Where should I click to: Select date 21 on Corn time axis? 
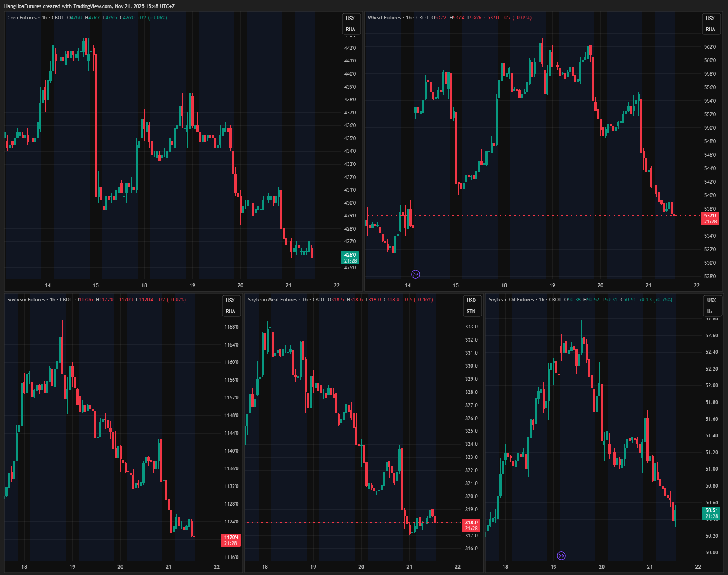[x=289, y=285]
